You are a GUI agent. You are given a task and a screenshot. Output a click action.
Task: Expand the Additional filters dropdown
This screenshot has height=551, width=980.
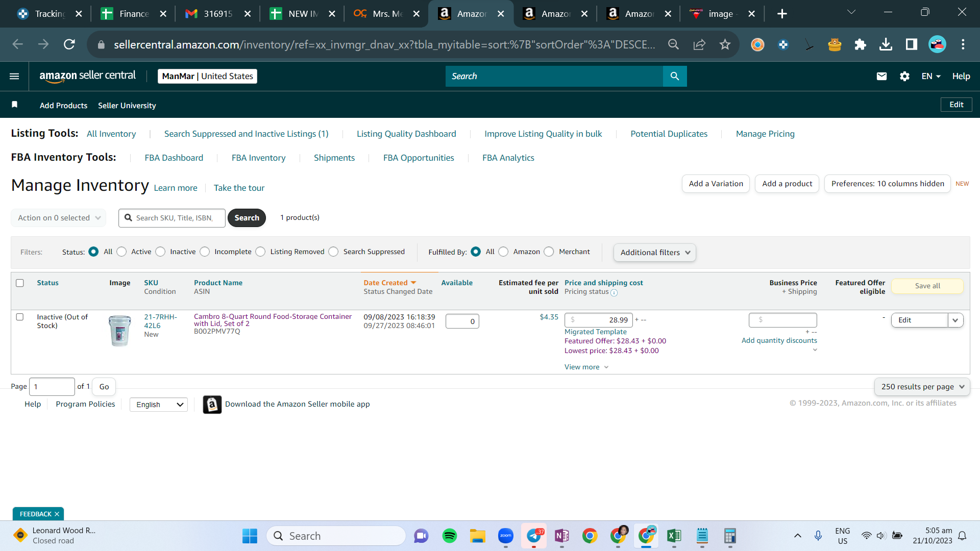(655, 253)
